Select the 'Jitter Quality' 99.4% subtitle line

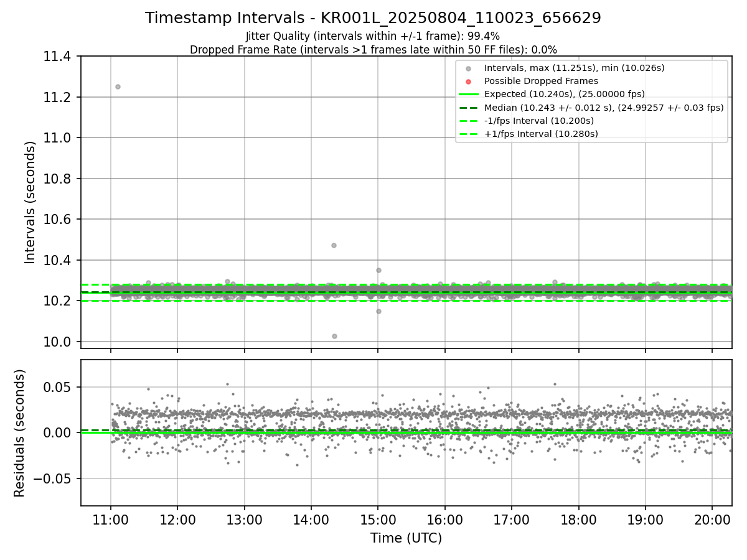[x=373, y=36]
